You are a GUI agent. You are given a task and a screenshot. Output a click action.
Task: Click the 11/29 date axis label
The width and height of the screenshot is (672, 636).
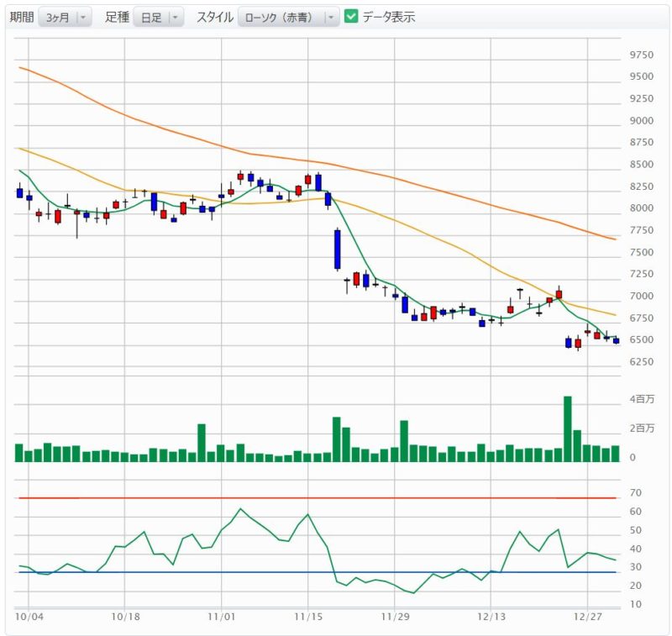[x=395, y=617]
